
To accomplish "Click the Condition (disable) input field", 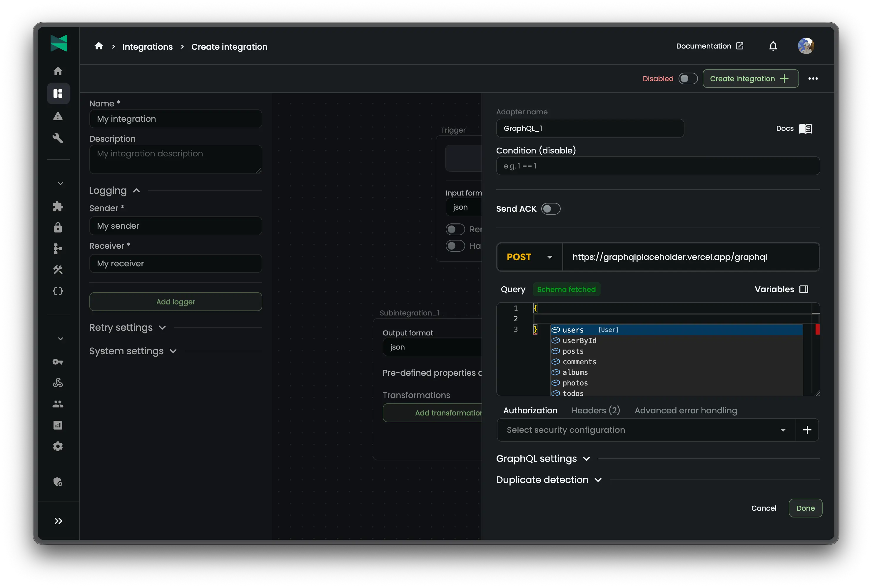I will coord(658,166).
